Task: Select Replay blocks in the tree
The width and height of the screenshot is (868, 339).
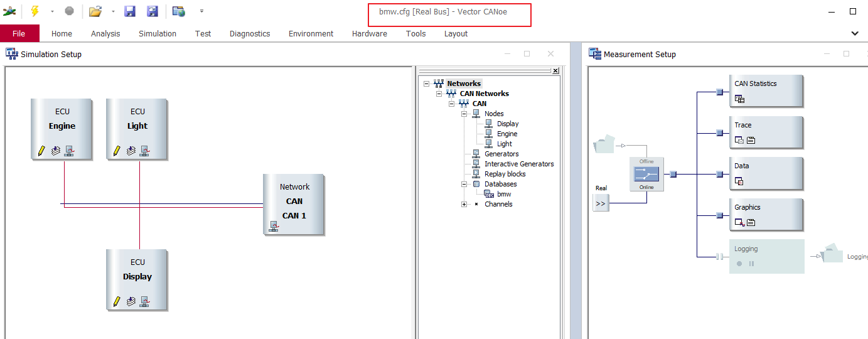Action: (505, 174)
